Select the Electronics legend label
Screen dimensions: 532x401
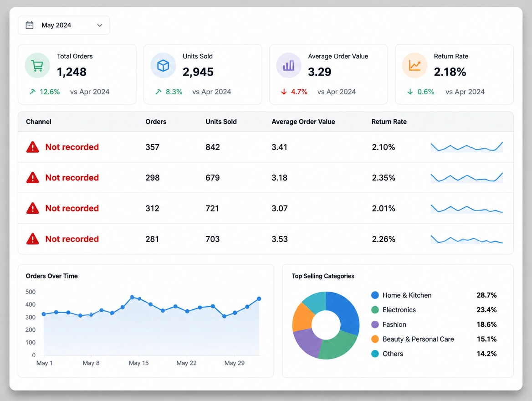coord(399,310)
